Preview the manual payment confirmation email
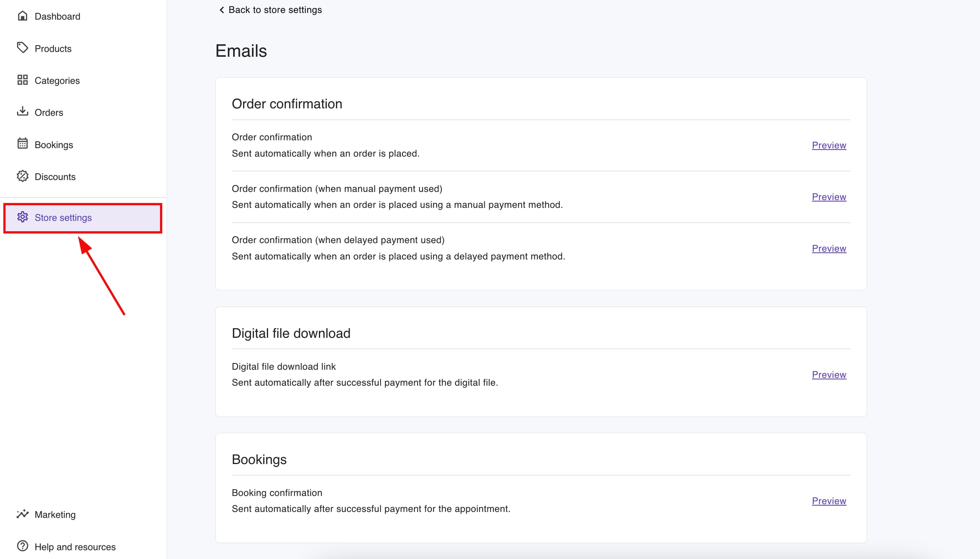The width and height of the screenshot is (980, 559). pos(829,196)
